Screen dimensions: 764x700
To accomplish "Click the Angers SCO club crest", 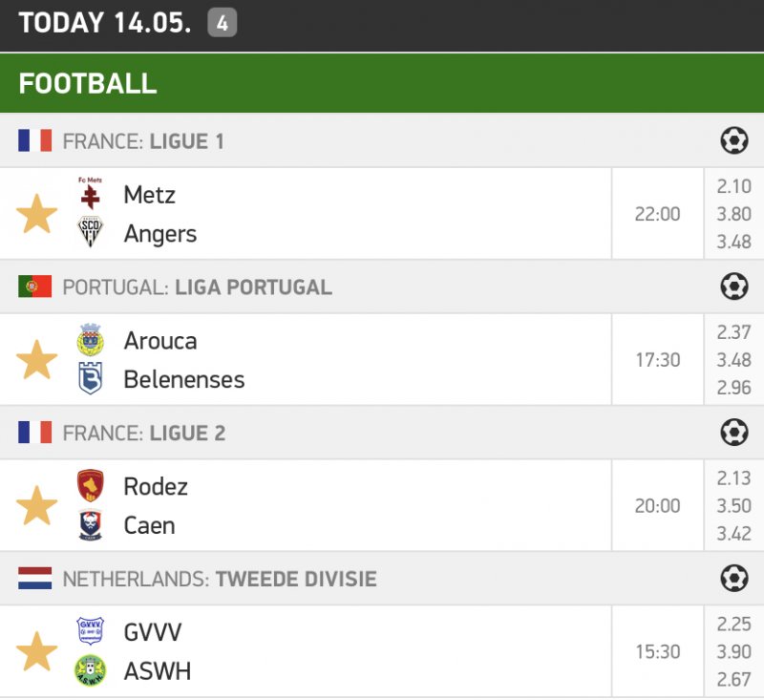I will click(x=91, y=233).
